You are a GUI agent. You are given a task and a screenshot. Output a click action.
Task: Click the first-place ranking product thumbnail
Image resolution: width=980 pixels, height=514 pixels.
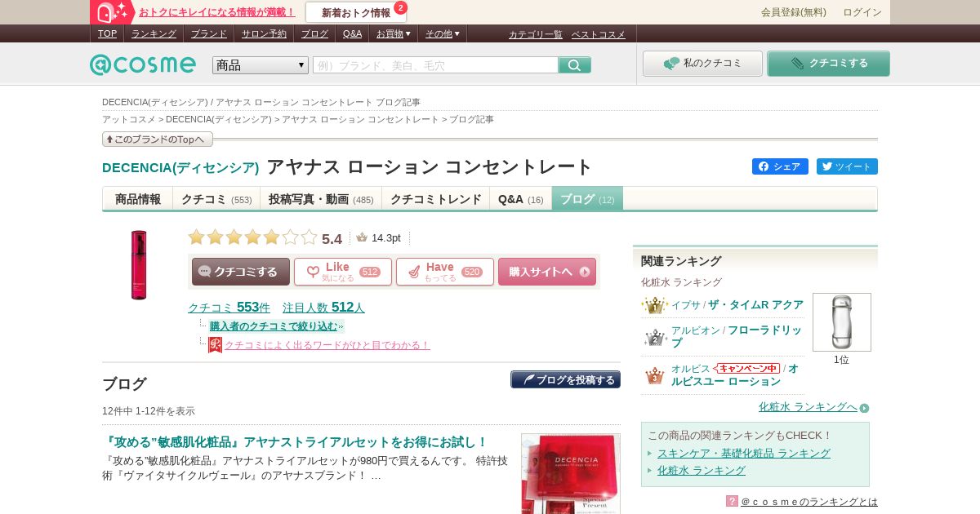842,322
